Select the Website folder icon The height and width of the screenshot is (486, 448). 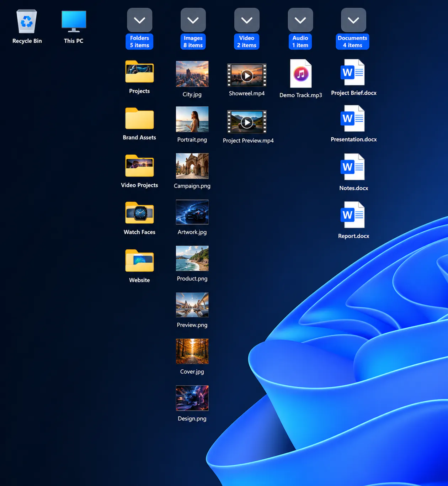coord(139,260)
